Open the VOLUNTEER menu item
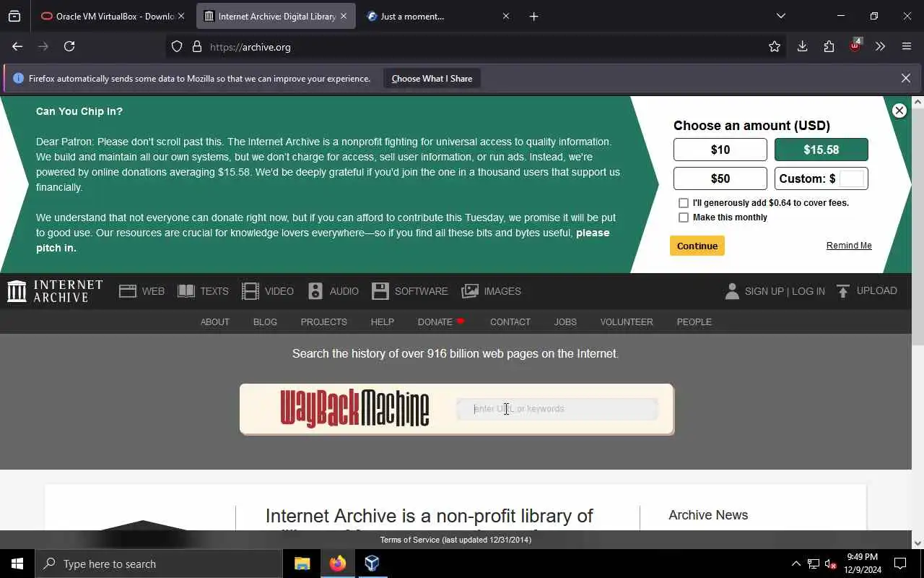Image resolution: width=924 pixels, height=578 pixels. (x=626, y=322)
